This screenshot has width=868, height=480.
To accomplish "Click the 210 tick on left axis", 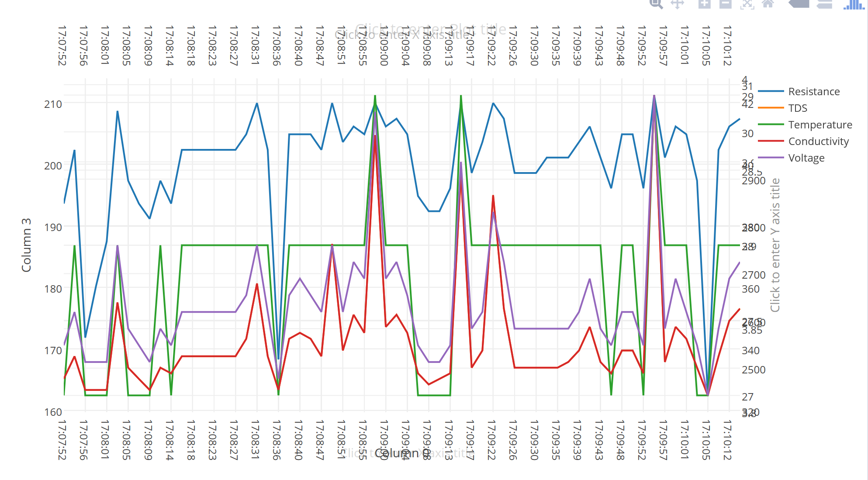I will pyautogui.click(x=53, y=104).
